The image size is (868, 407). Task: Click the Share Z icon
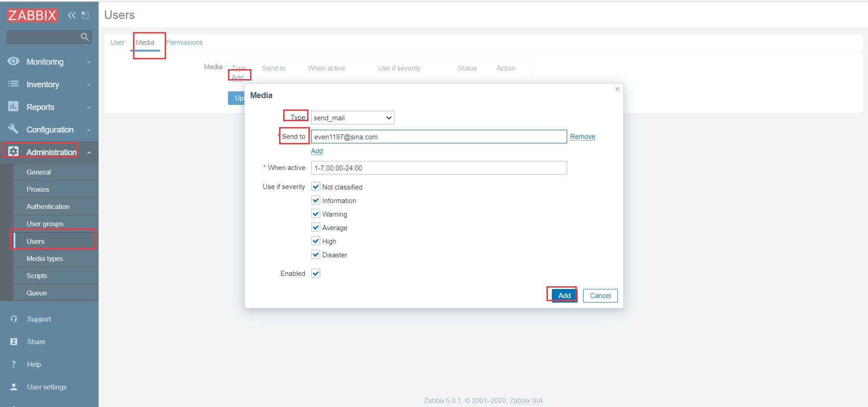(14, 341)
